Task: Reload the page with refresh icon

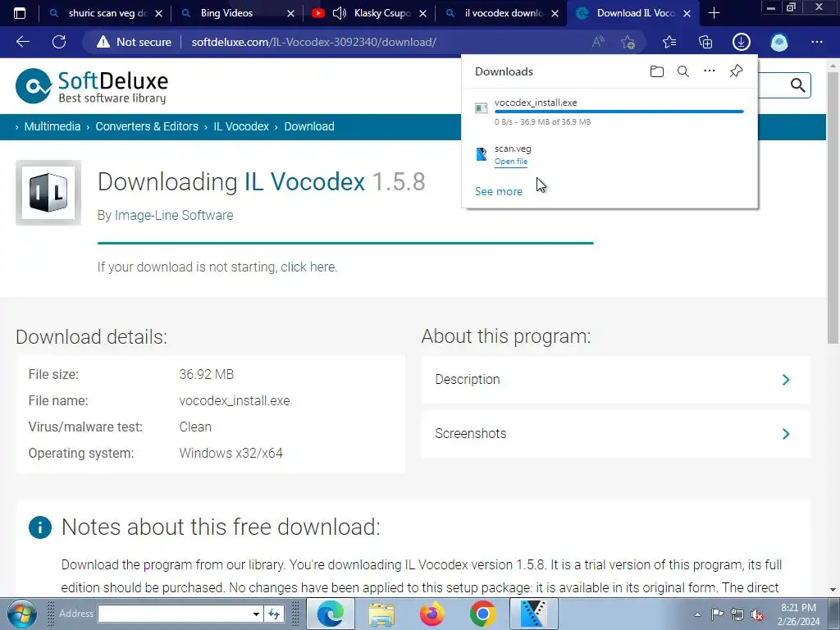Action: [59, 42]
